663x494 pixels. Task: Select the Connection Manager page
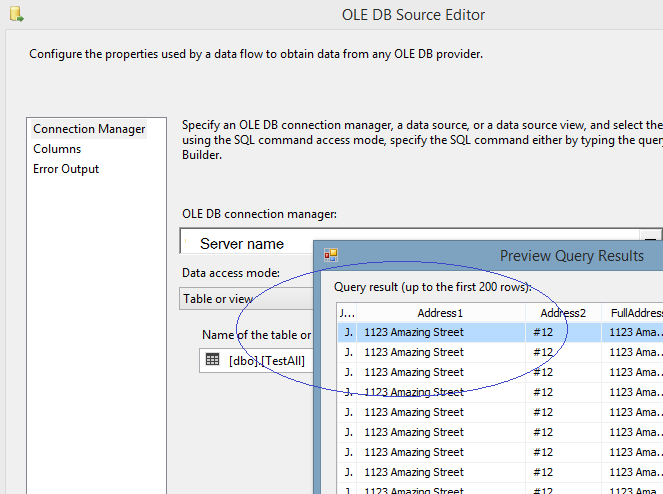[89, 129]
